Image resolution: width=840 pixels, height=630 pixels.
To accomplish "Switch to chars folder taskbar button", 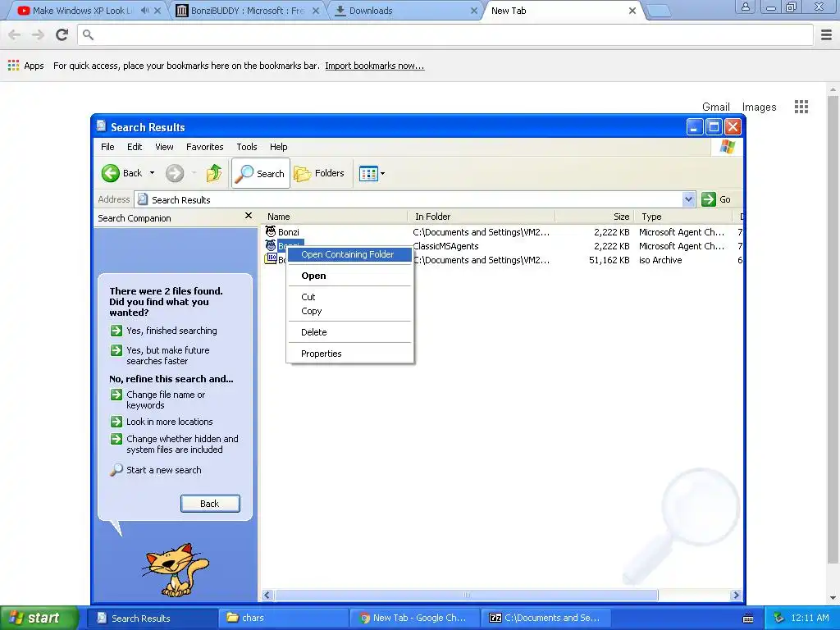I will point(283,618).
